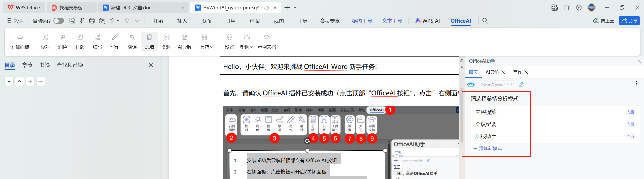The image size is (644, 179).
Task: Open the user avatar in title bar
Action: pyautogui.click(x=591, y=8)
